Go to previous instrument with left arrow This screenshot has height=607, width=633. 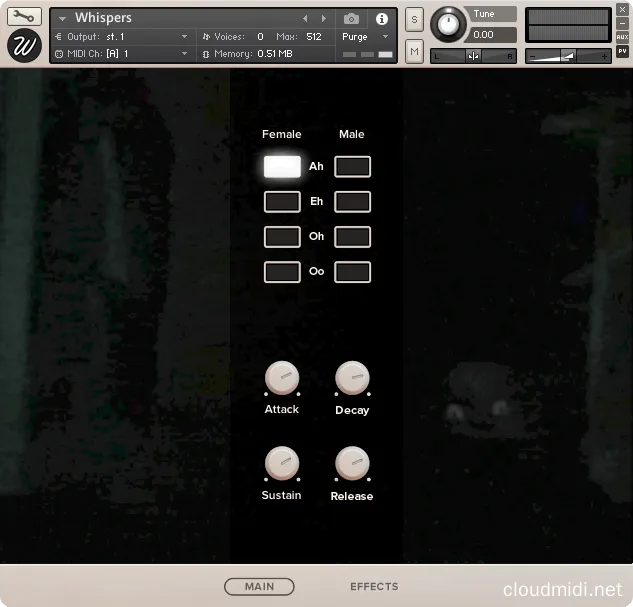[x=306, y=19]
